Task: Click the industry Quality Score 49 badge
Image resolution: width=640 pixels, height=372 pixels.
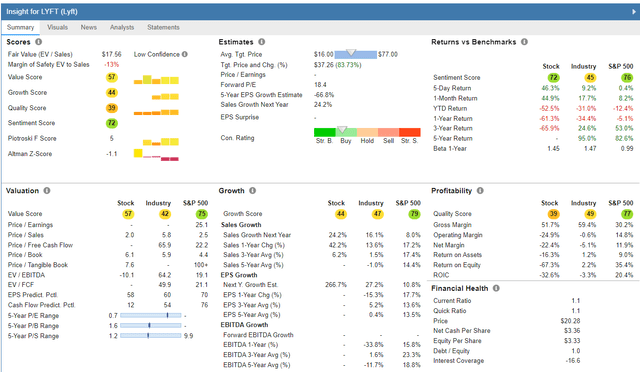Action: pyautogui.click(x=590, y=214)
